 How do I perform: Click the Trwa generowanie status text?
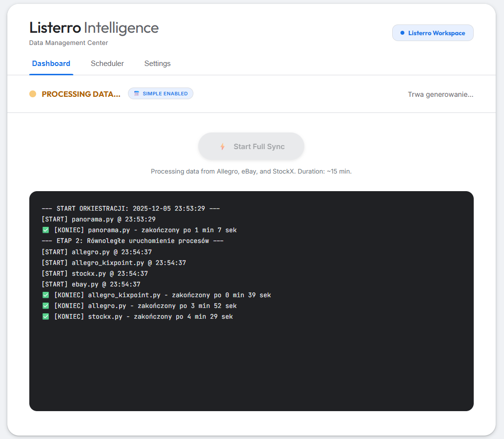click(440, 94)
